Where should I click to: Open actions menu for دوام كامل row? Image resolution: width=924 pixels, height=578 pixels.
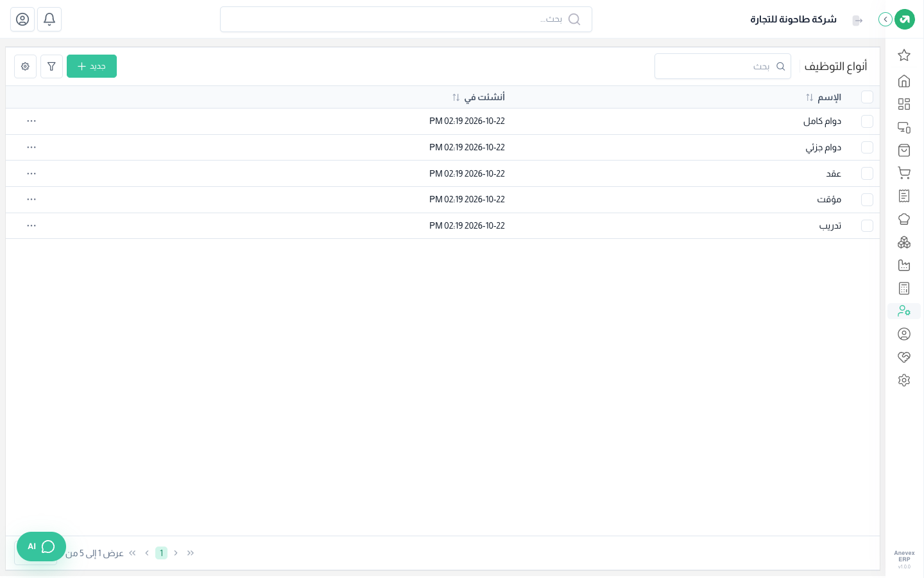tap(31, 121)
